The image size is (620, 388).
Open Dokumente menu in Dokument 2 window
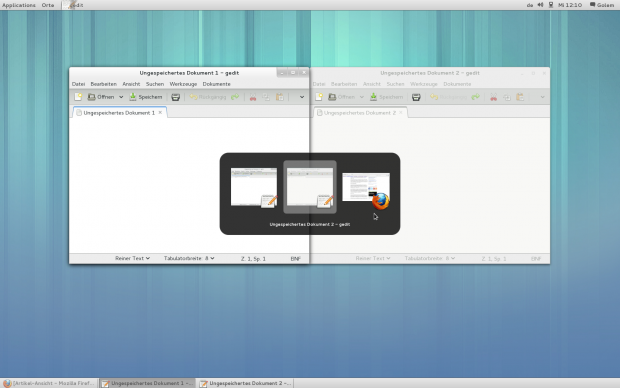(457, 84)
